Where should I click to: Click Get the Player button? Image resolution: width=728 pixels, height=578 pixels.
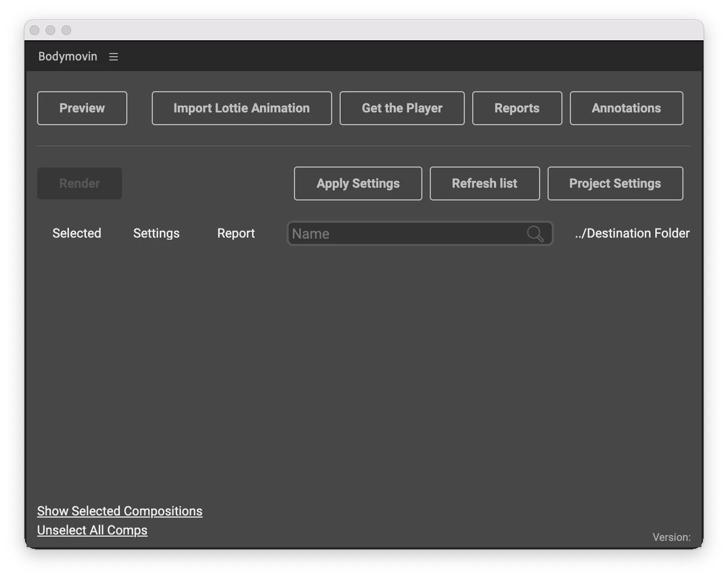tap(402, 108)
